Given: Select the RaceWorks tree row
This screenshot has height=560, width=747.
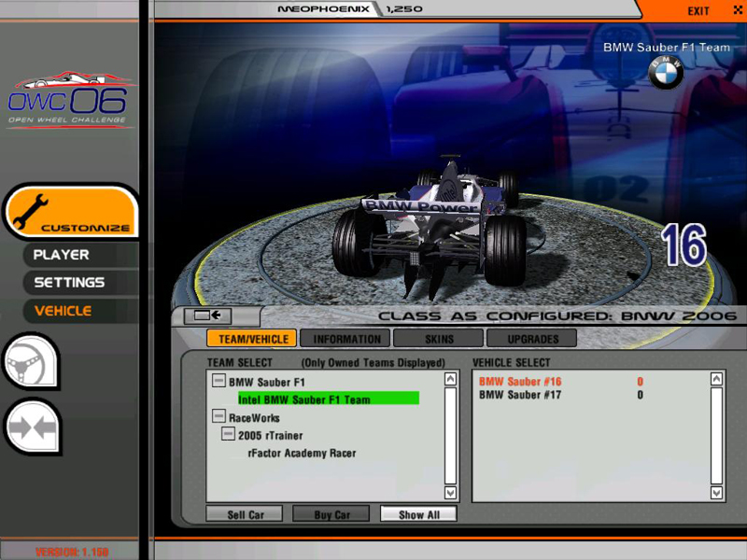Looking at the screenshot, I should coord(254,417).
